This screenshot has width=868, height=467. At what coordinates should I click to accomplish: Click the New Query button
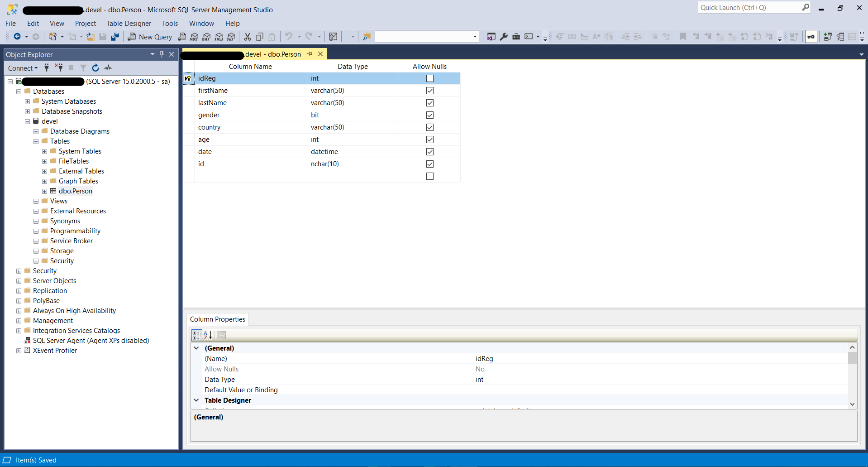[x=150, y=37]
